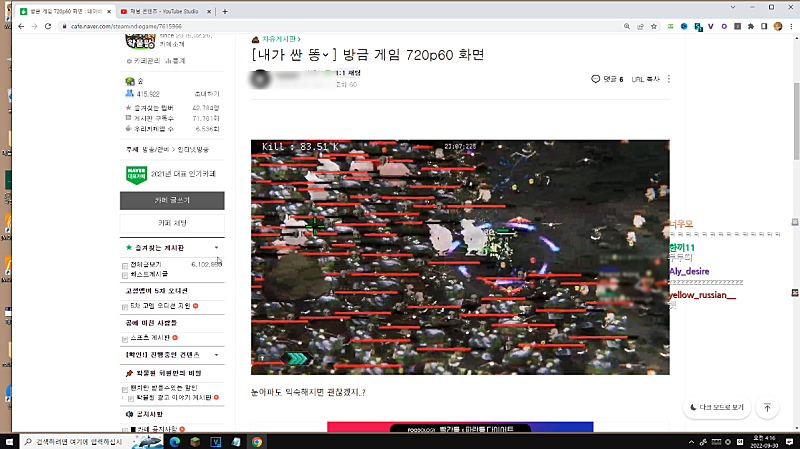Click the forward navigation arrow

point(34,27)
